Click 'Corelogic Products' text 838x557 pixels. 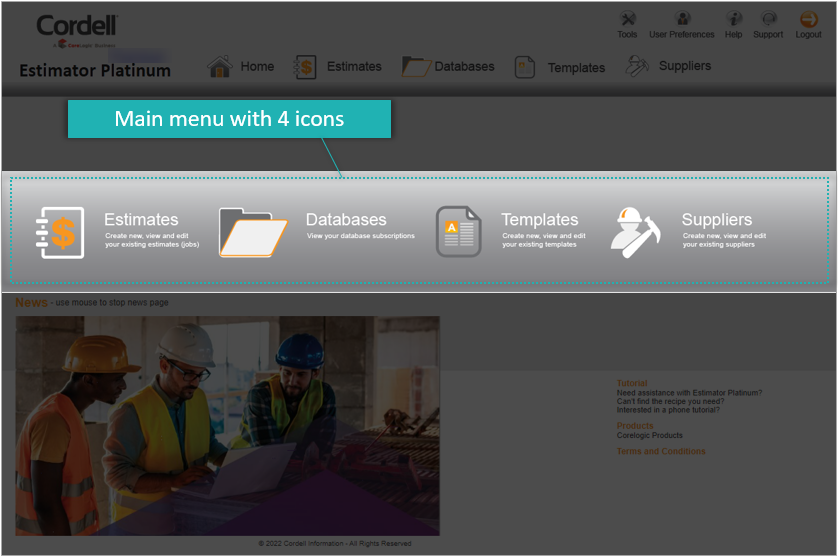coord(649,435)
